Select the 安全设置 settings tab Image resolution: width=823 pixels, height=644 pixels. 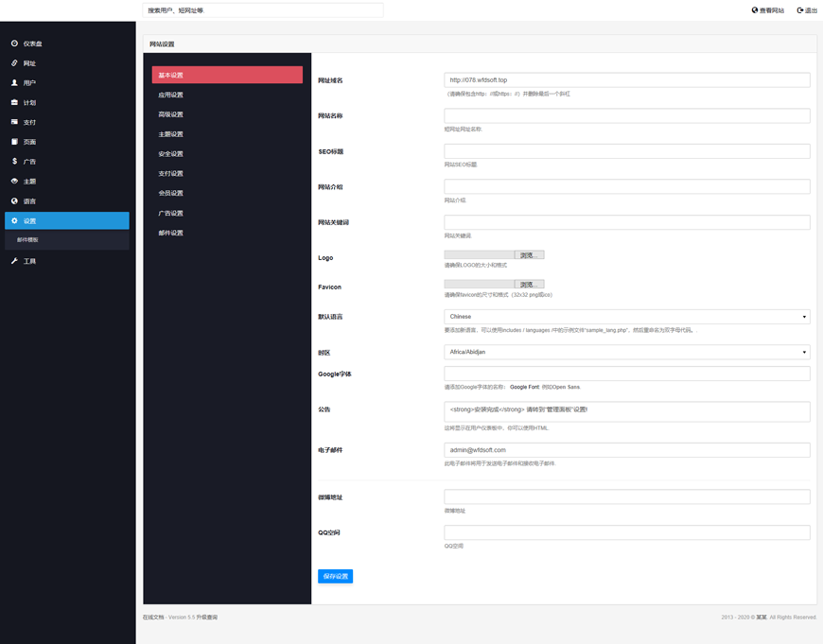(171, 154)
